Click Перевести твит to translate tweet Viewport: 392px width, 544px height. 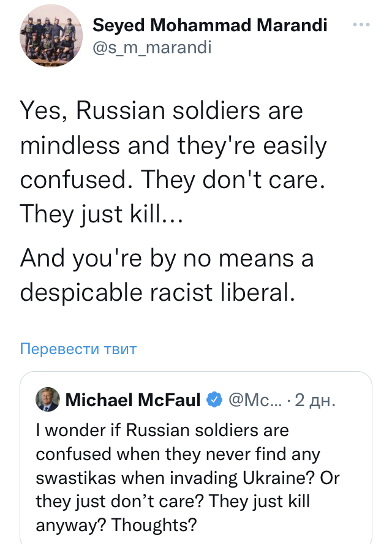(x=78, y=349)
